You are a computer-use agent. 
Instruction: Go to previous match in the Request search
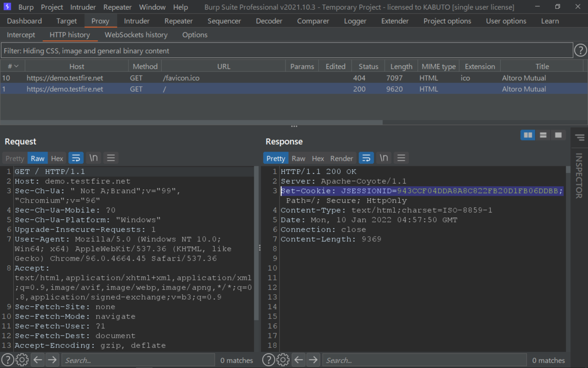point(38,360)
